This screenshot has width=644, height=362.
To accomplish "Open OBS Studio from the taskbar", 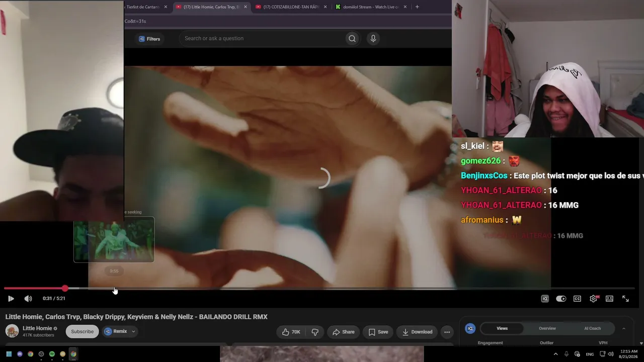I will point(41,354).
